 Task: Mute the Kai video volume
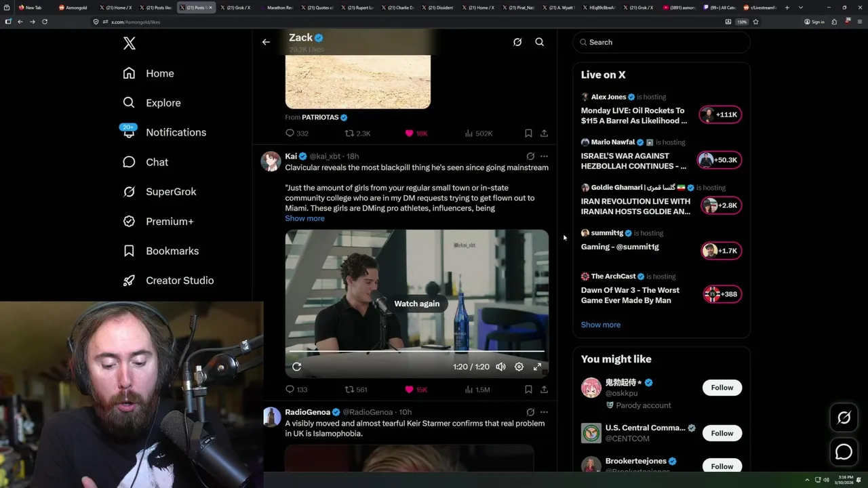[500, 367]
